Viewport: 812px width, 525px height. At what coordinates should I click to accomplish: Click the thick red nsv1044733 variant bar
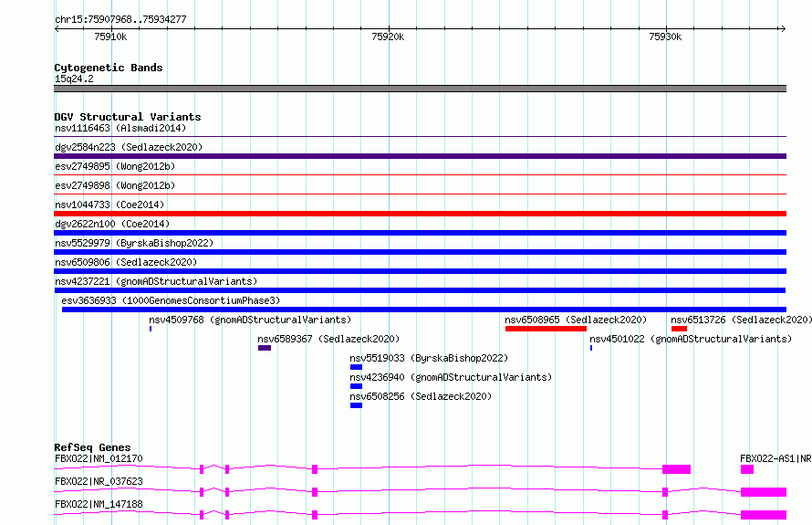coord(420,214)
